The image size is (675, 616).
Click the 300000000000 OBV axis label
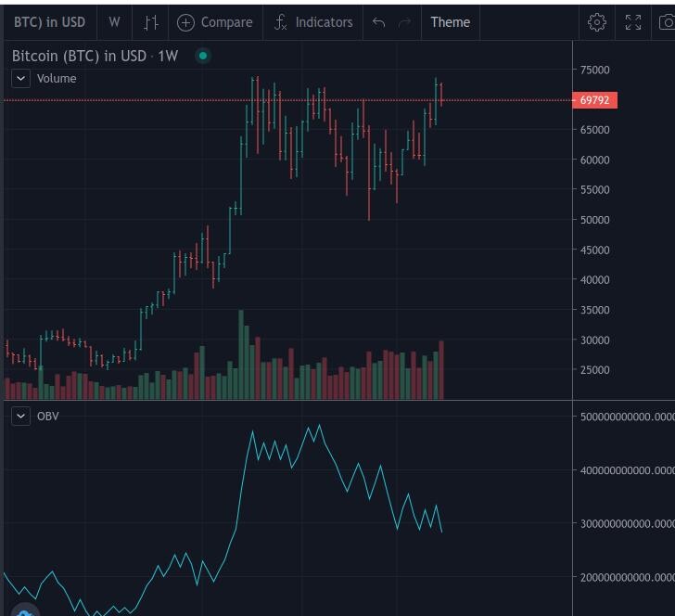[x=627, y=524]
